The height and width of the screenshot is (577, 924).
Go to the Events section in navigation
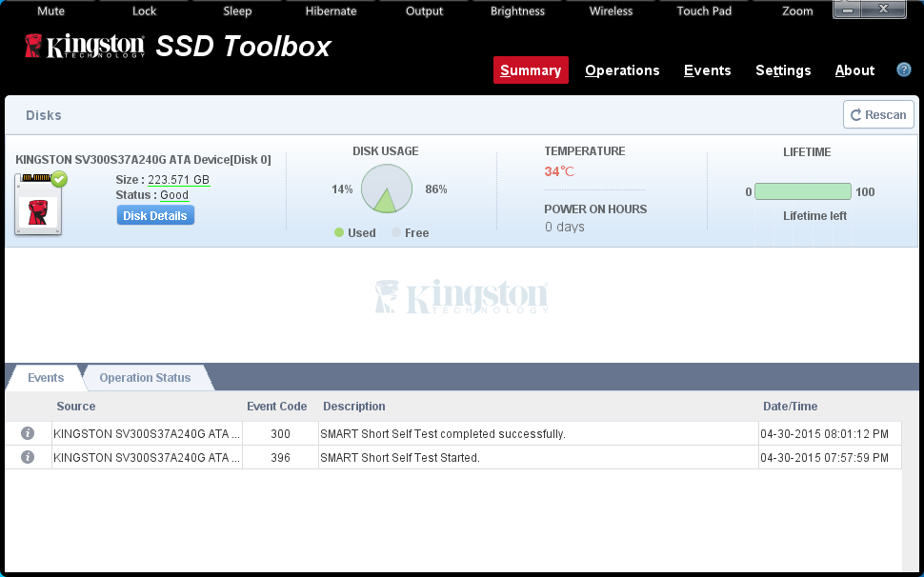[707, 70]
